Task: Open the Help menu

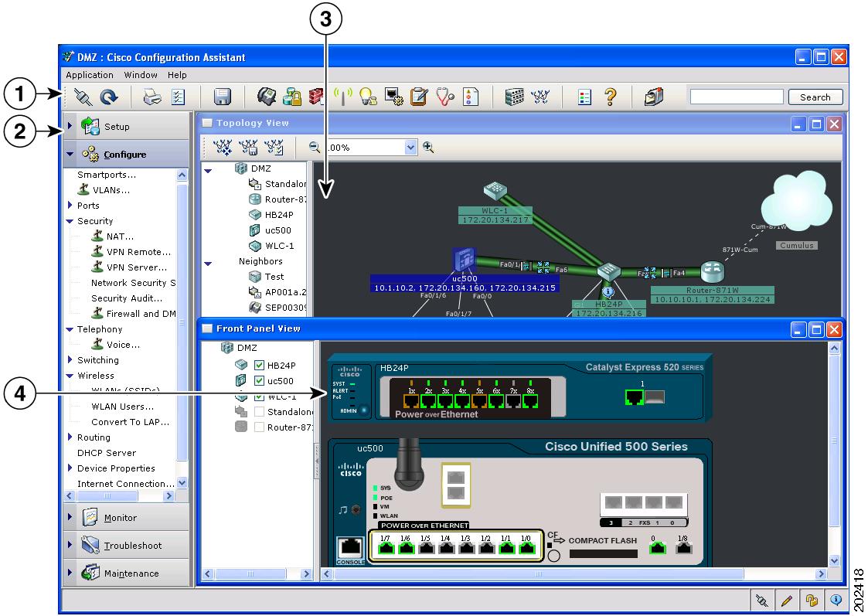Action: point(177,75)
